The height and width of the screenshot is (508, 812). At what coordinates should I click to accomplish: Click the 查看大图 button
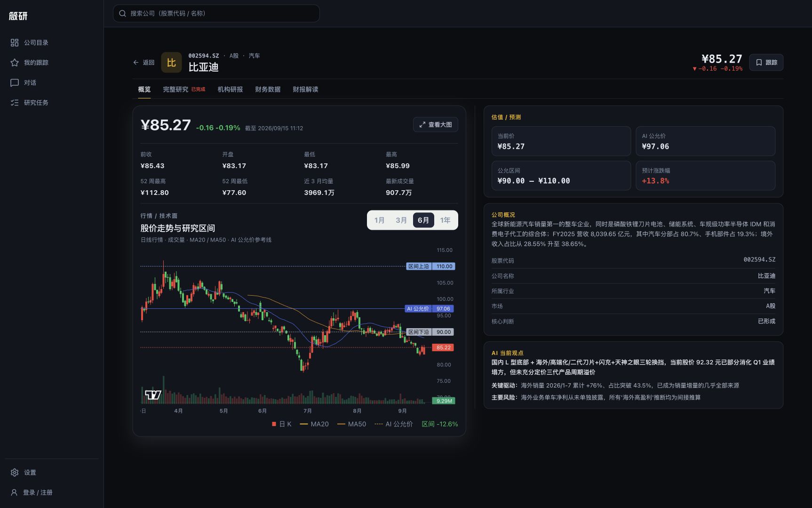435,125
